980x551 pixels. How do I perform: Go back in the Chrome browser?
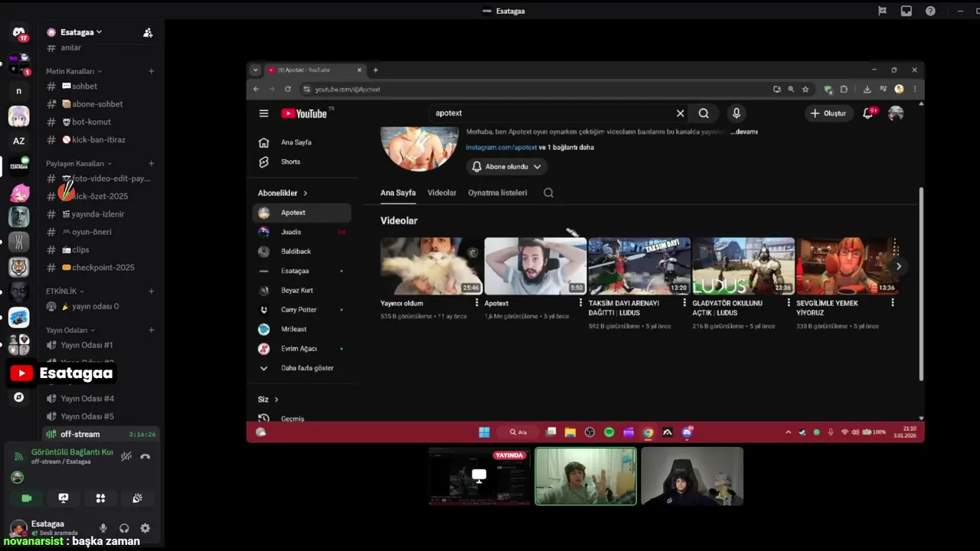pos(256,89)
